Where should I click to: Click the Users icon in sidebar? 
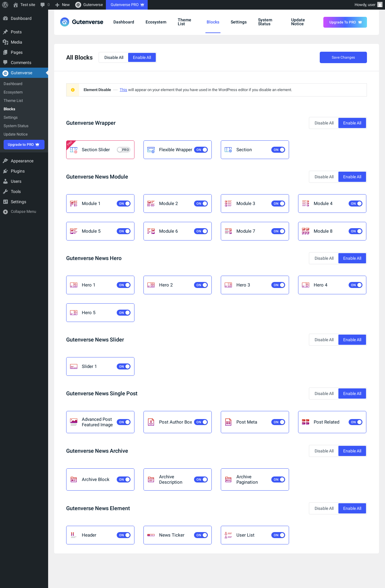pyautogui.click(x=5, y=181)
